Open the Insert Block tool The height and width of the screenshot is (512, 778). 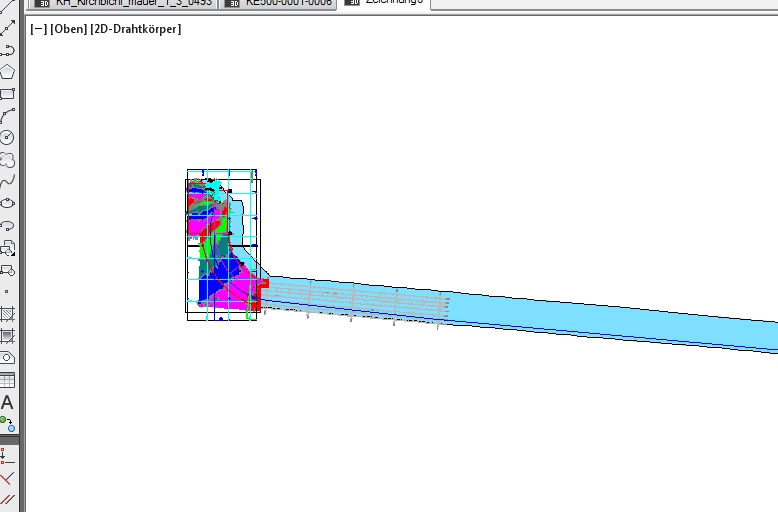pos(7,248)
